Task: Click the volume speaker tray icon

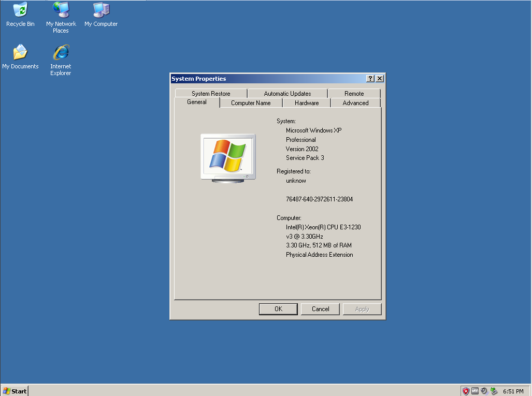Action: (x=484, y=391)
